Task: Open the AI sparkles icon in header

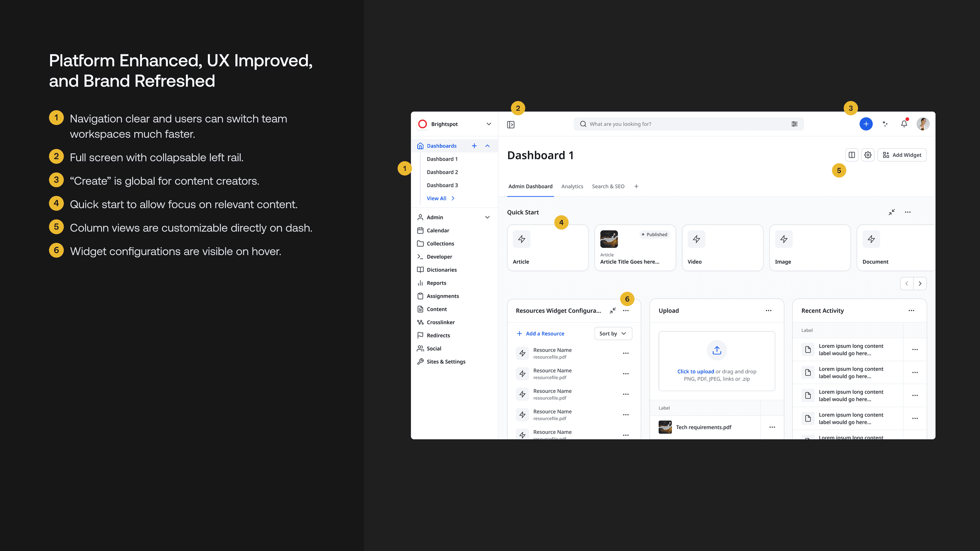Action: click(x=885, y=124)
